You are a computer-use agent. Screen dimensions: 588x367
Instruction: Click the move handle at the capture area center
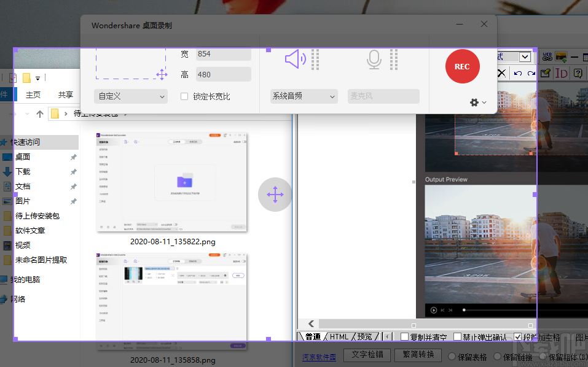coord(275,195)
